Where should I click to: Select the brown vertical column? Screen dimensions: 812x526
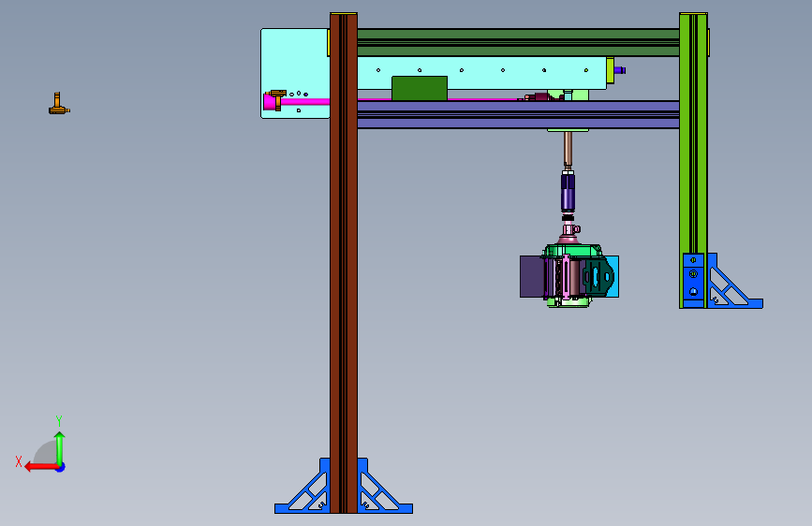coord(344,263)
